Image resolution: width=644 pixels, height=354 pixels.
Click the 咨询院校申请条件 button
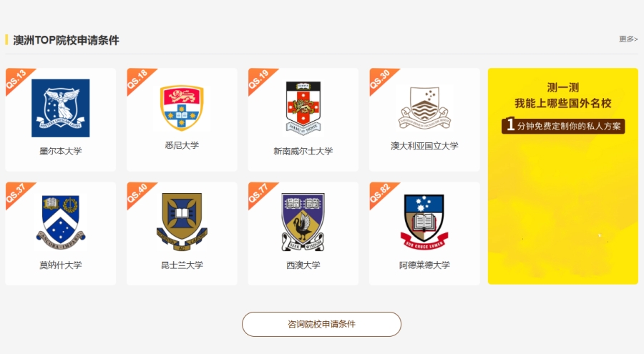tap(321, 324)
